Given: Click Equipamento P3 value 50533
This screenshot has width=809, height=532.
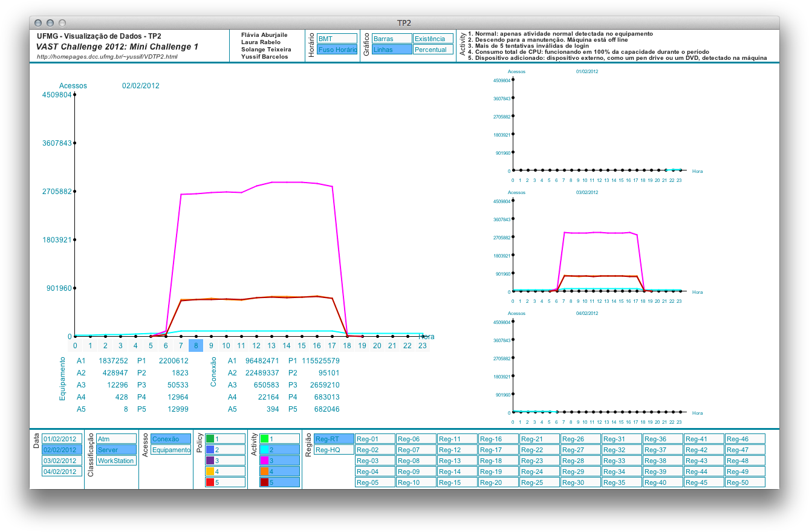Looking at the screenshot, I should click(x=177, y=385).
